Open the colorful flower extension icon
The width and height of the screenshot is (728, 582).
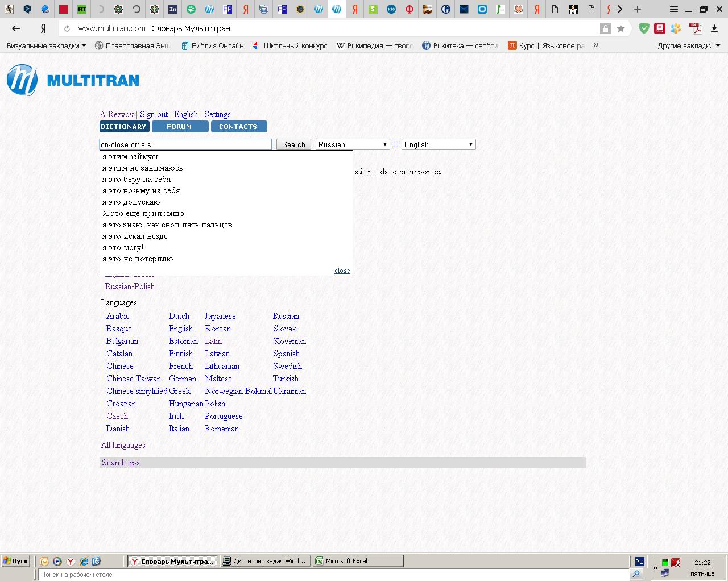pyautogui.click(x=676, y=28)
